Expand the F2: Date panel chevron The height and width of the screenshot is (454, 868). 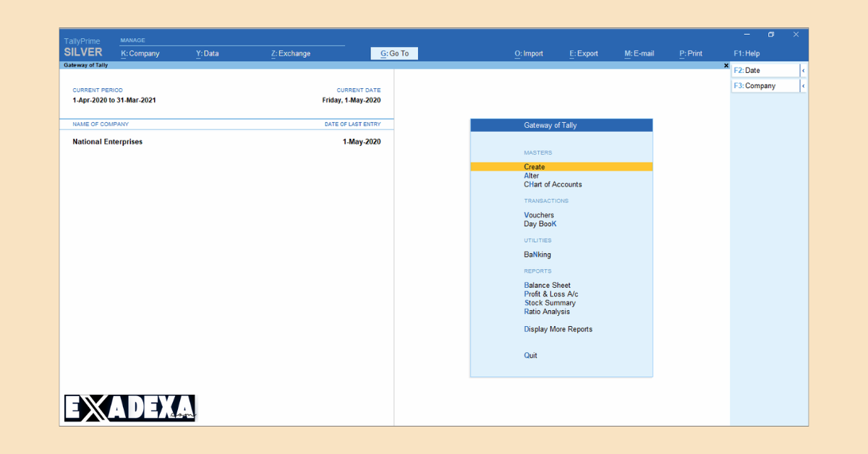(x=802, y=70)
